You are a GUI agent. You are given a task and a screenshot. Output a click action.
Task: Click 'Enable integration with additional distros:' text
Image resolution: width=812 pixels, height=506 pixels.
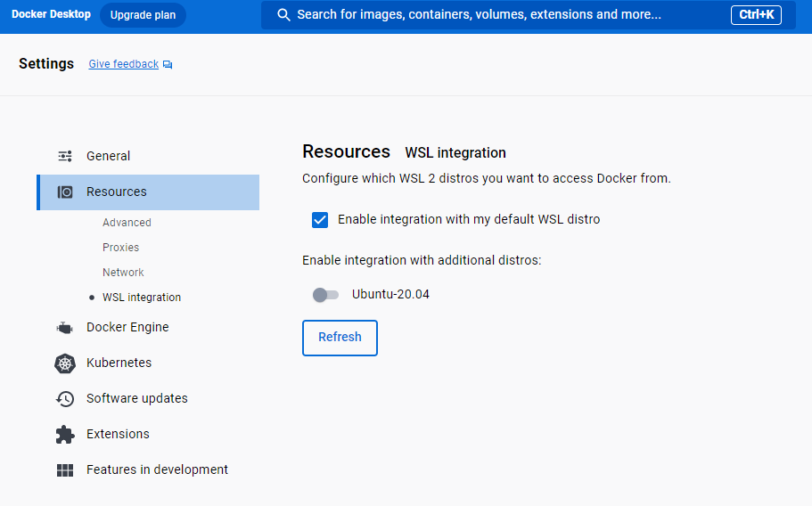pyautogui.click(x=422, y=260)
